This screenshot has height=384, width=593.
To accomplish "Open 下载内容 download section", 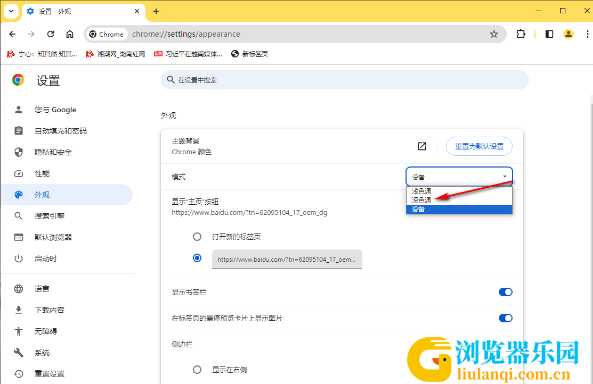I will tap(67, 310).
